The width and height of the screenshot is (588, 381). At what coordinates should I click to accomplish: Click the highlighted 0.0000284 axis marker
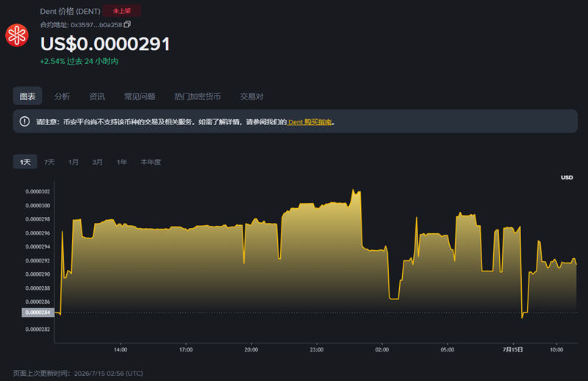pyautogui.click(x=38, y=313)
